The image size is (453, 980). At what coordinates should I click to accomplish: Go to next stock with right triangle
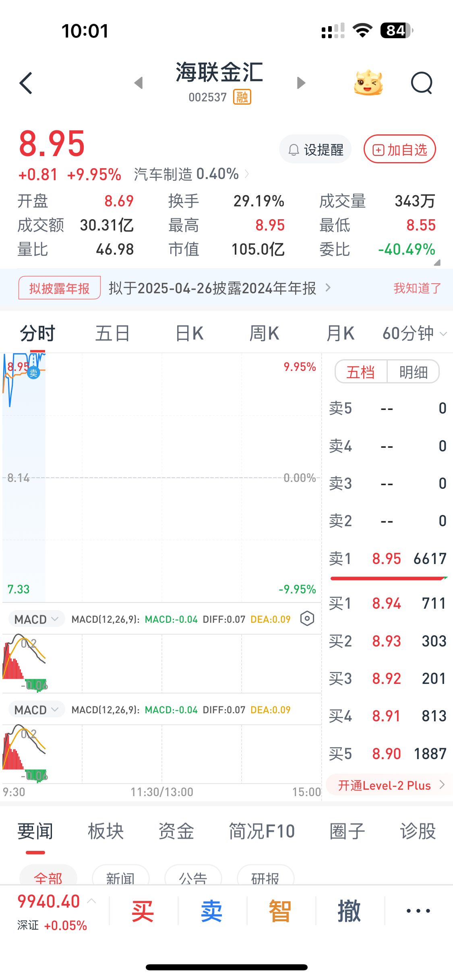[301, 83]
